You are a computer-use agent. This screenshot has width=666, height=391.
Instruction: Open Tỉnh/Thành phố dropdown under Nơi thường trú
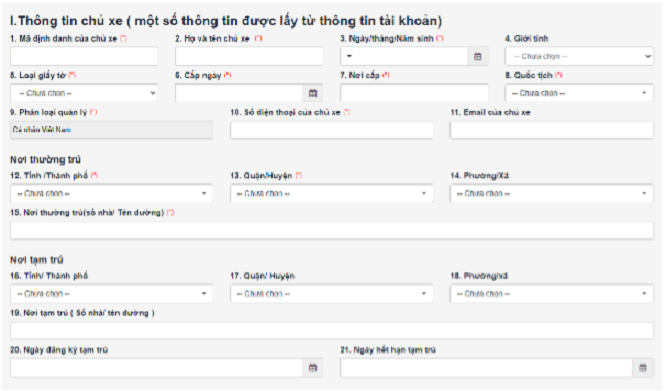point(111,194)
